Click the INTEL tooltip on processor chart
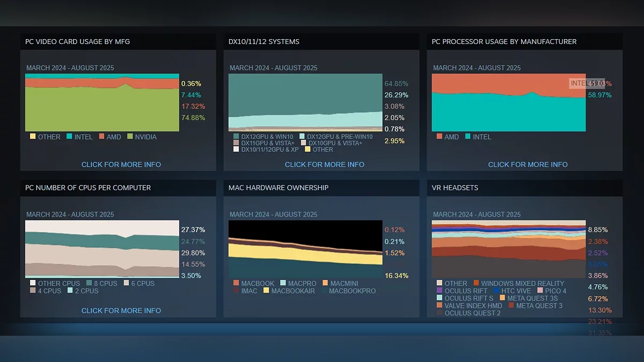644x362 pixels. coord(586,83)
